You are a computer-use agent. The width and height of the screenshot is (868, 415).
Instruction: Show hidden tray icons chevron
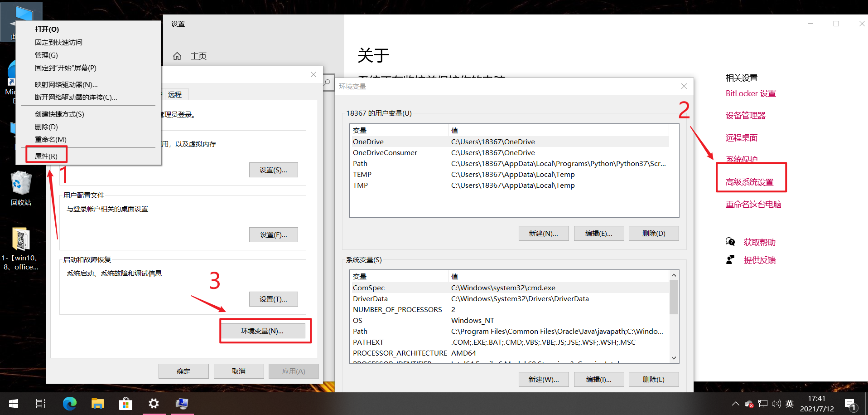(735, 404)
